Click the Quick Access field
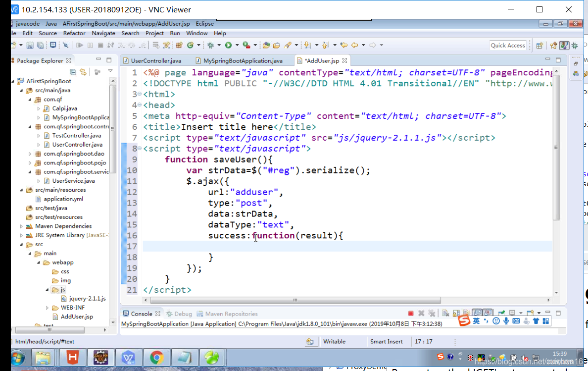The width and height of the screenshot is (588, 371). pyautogui.click(x=508, y=46)
